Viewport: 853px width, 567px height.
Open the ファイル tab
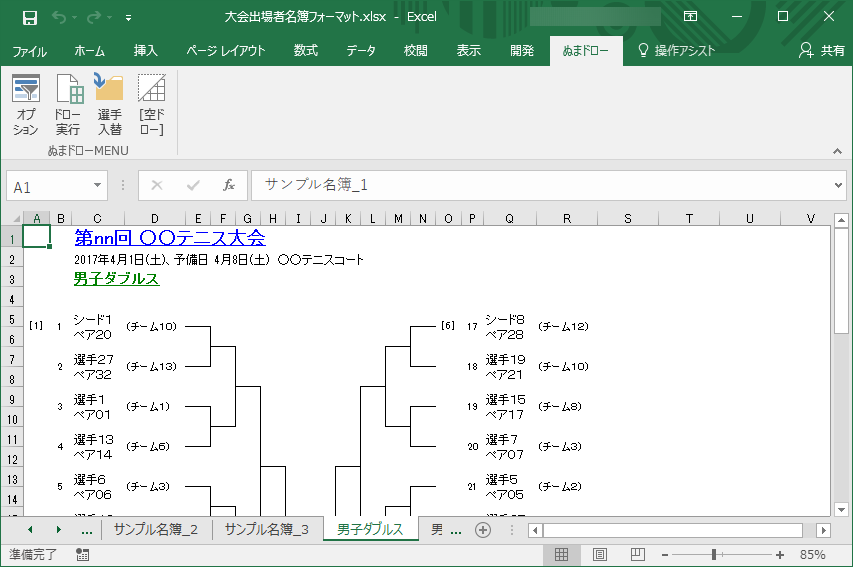[29, 51]
